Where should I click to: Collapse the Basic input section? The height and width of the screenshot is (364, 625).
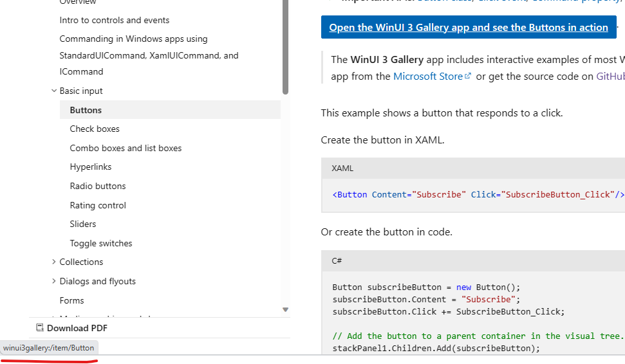[x=54, y=91]
